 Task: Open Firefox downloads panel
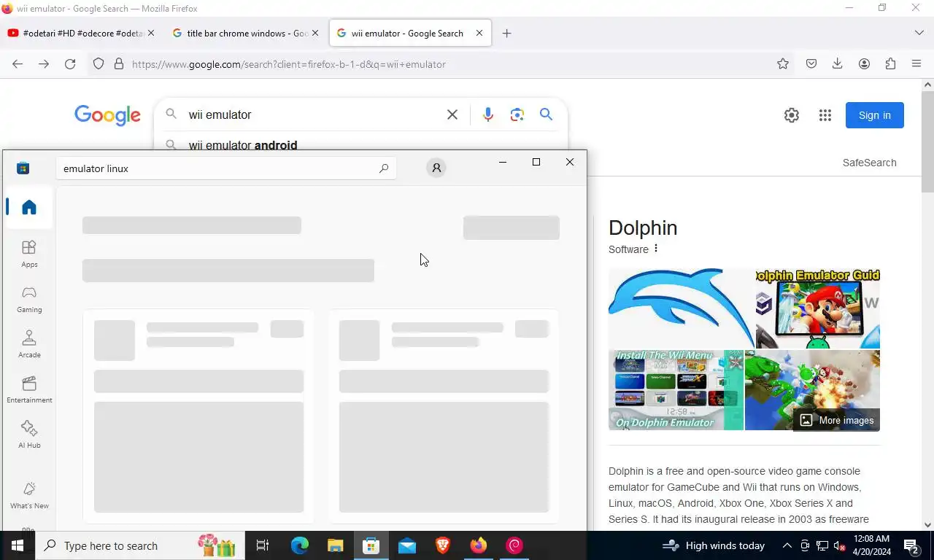tap(838, 64)
